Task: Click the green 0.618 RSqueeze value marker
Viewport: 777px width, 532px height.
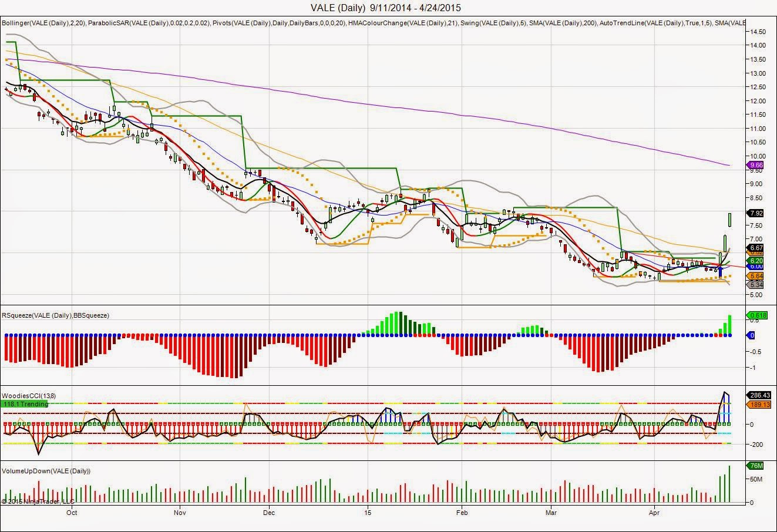Action: 756,315
